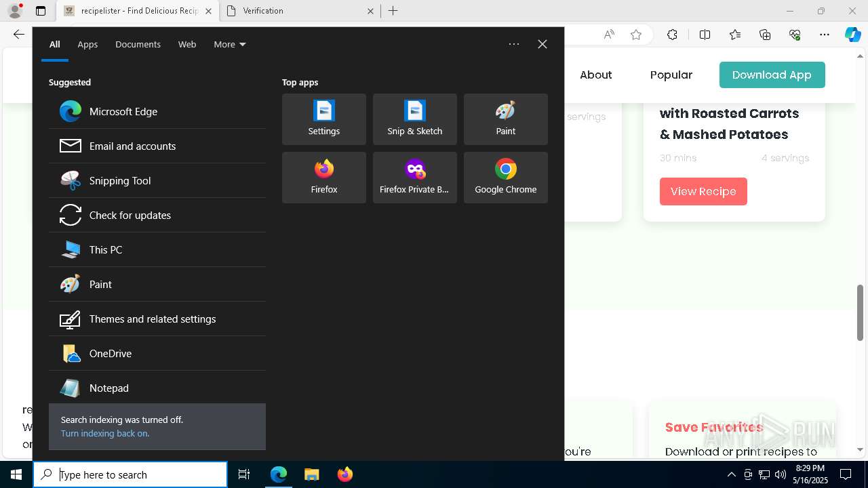Open Edge Settings and more menu

tap(825, 35)
